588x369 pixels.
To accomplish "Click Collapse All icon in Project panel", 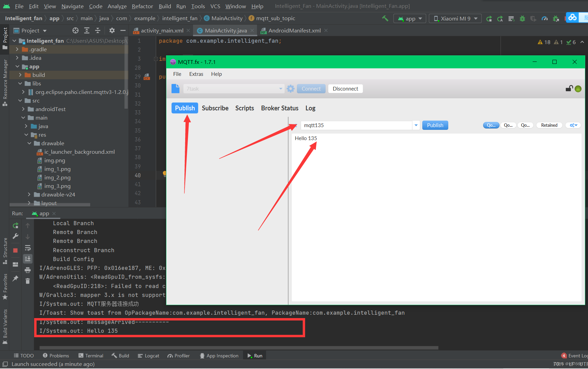I will pyautogui.click(x=98, y=30).
